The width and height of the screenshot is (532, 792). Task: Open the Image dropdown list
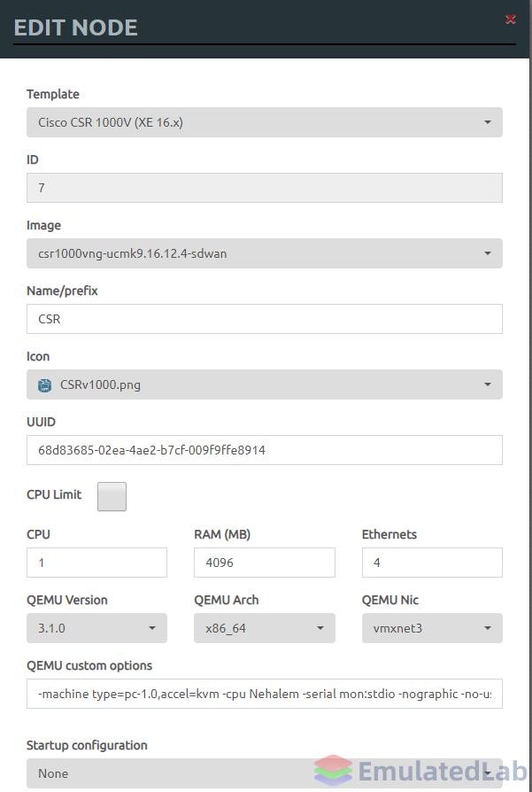click(265, 253)
